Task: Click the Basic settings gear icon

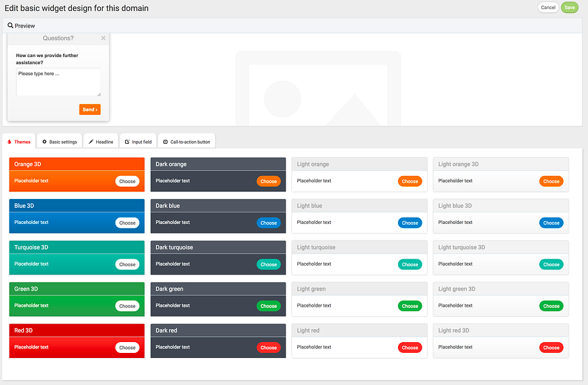Action: pos(44,142)
